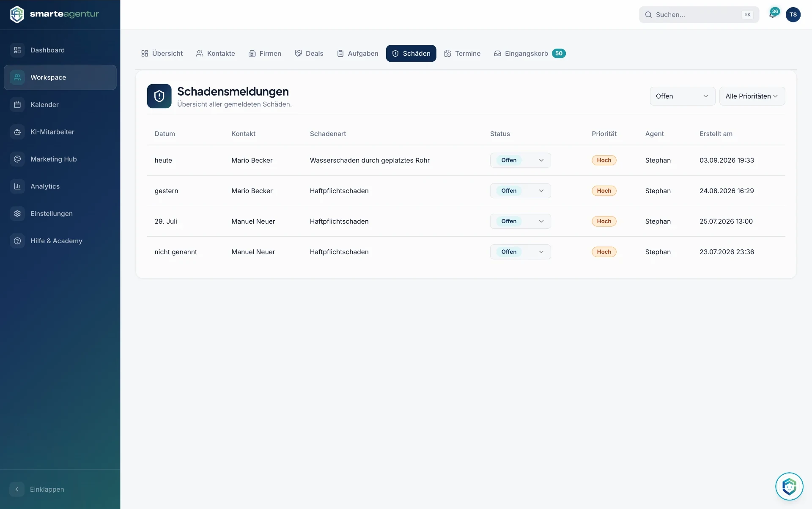Click the Datum column header
This screenshot has width=812, height=509.
click(165, 134)
